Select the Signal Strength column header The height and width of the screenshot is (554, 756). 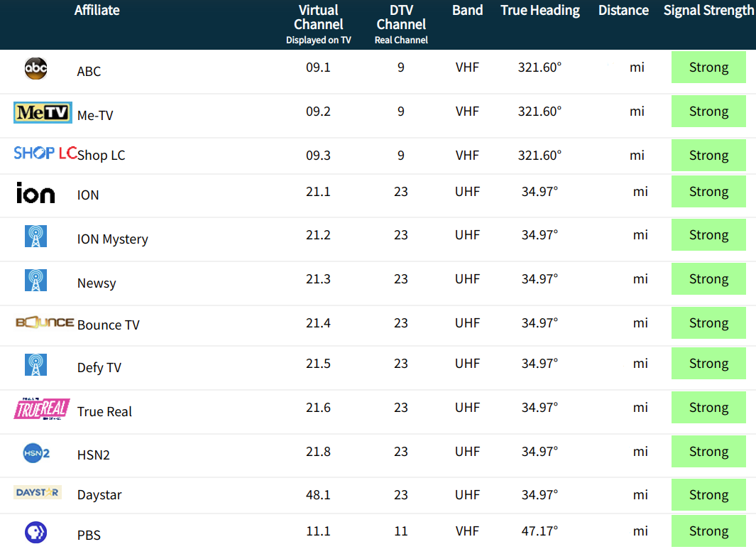pos(708,10)
